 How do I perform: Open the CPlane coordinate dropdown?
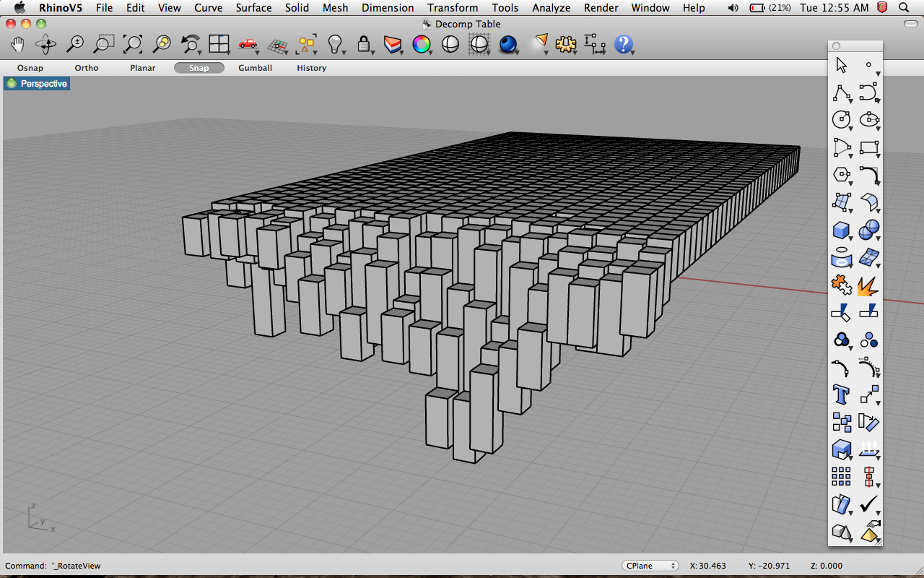650,566
